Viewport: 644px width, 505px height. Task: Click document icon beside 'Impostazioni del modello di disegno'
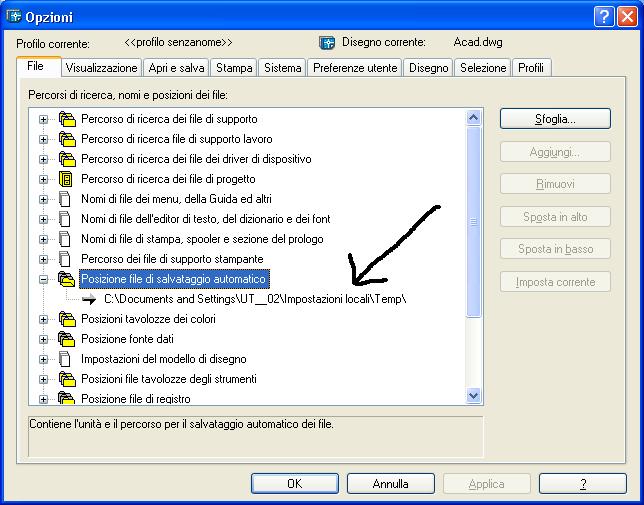coord(67,359)
